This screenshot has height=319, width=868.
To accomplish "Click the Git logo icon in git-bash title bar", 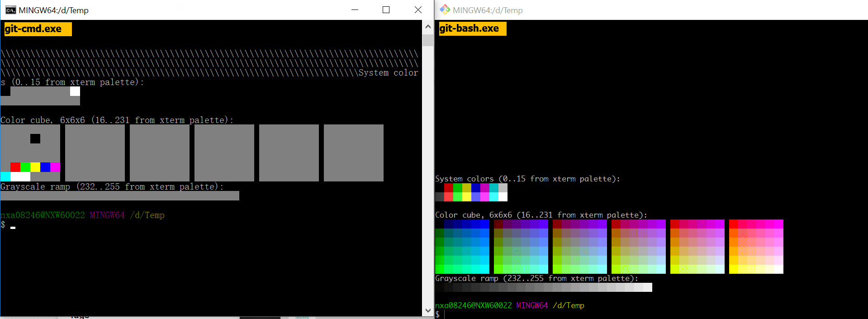I will pyautogui.click(x=445, y=10).
